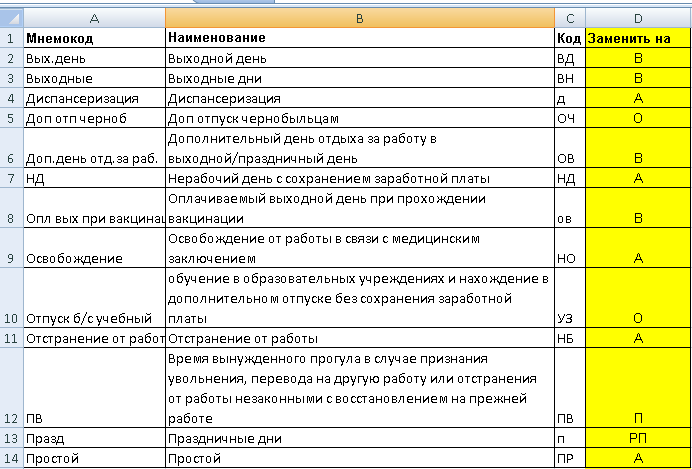This screenshot has width=692, height=469.
Task: Click the 'НД' cell in column A
Action: coord(94,178)
